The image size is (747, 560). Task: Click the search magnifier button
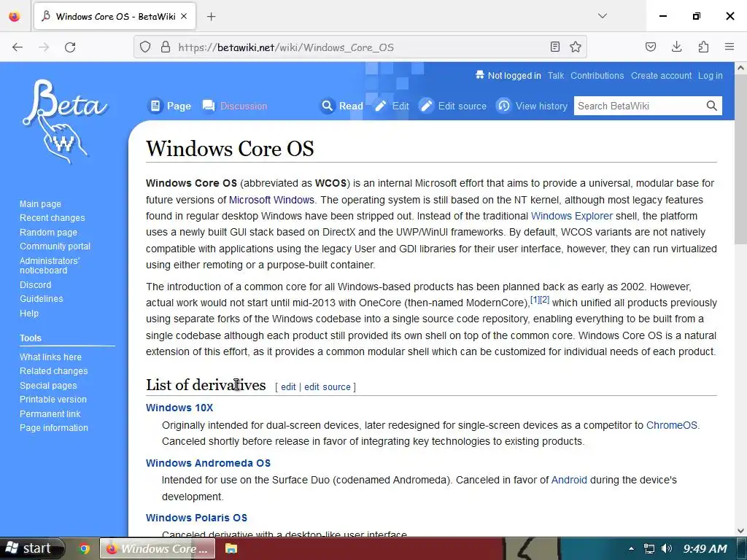tap(712, 106)
